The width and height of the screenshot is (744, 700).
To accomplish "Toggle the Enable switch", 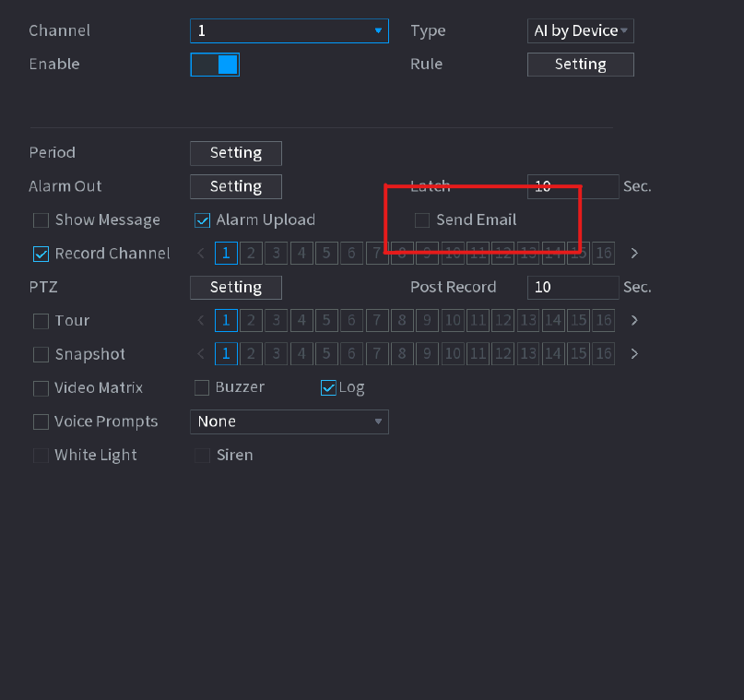I will point(215,65).
